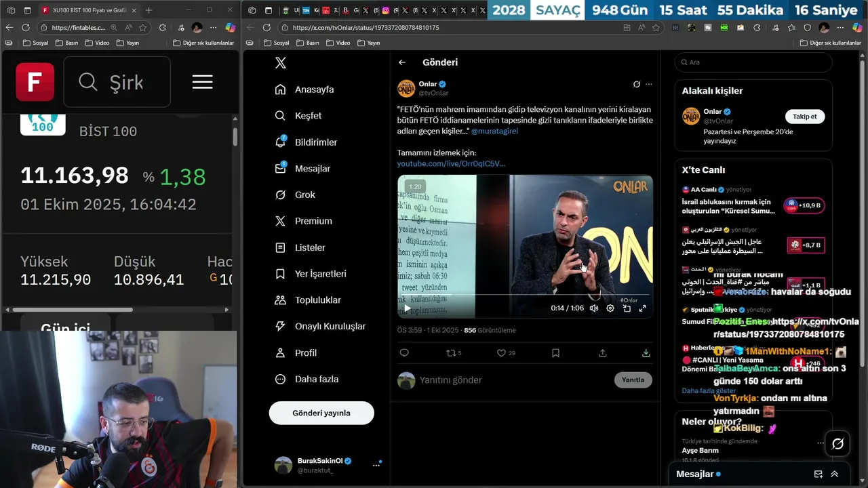Click the green download icon
Image resolution: width=868 pixels, height=488 pixels.
[646, 353]
